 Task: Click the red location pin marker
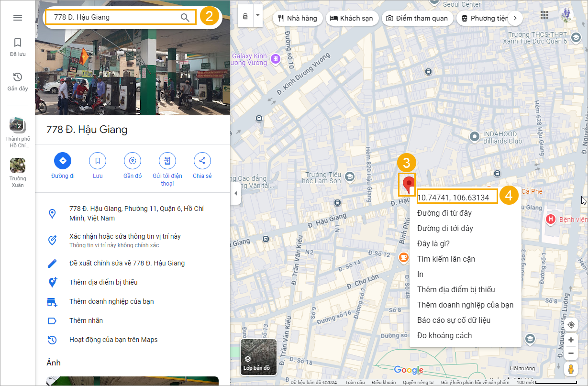click(408, 184)
